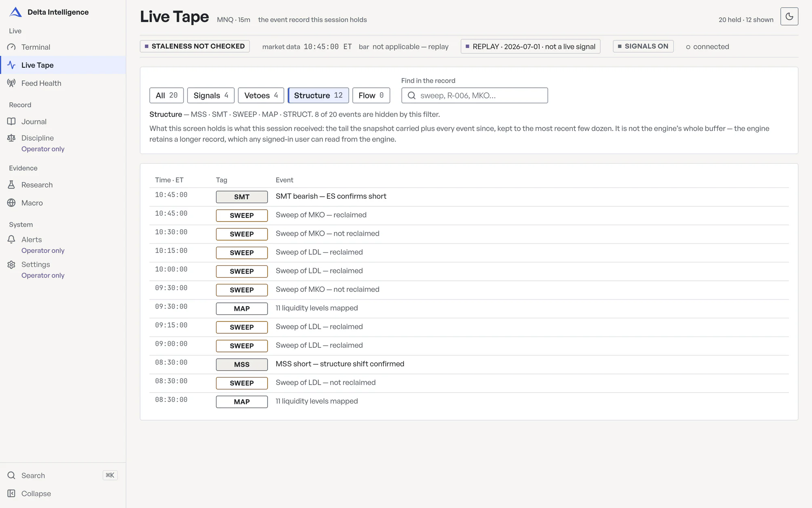
Task: Click the Discipline scales icon
Action: click(x=11, y=138)
